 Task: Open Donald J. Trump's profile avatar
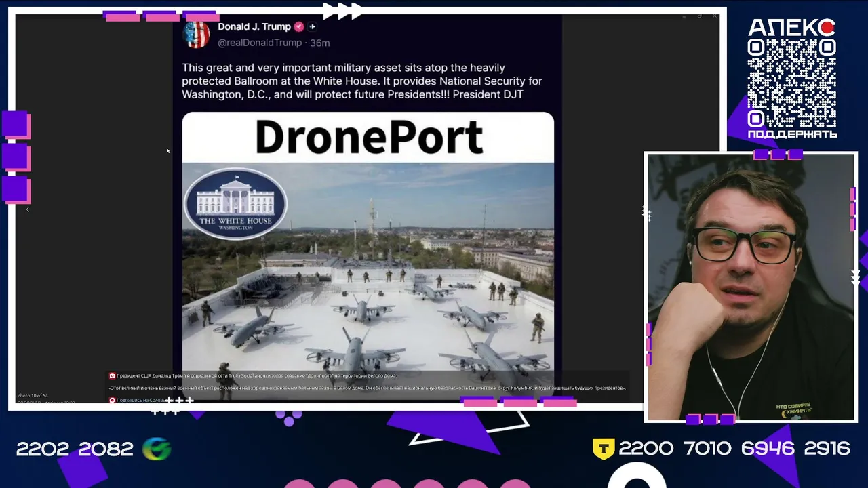click(197, 35)
